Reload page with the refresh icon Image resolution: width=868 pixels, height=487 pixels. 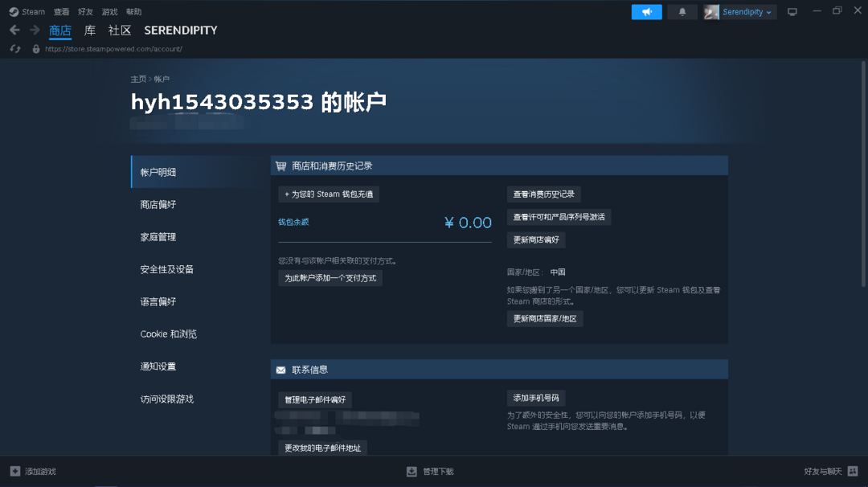click(15, 49)
